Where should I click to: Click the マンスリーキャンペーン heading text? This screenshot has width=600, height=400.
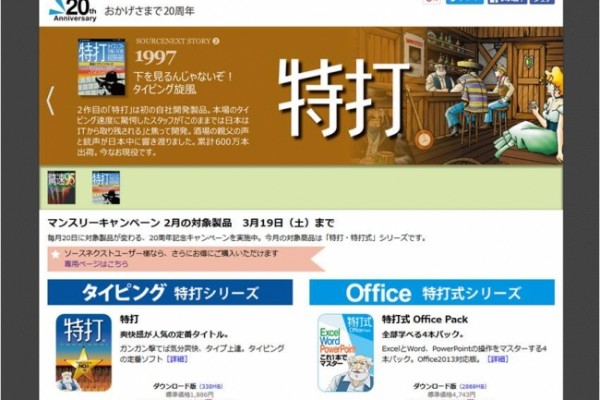click(x=191, y=223)
